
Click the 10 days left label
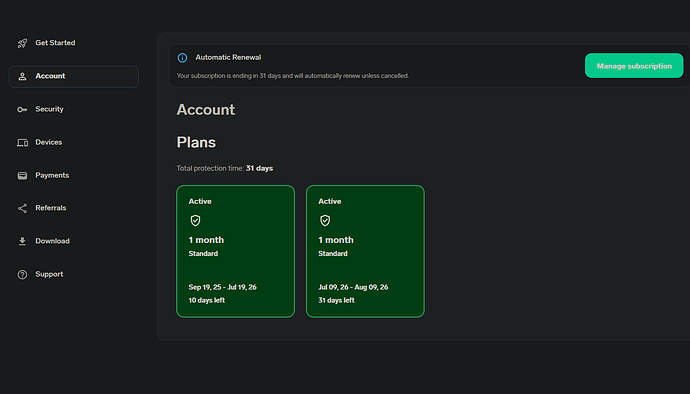206,300
